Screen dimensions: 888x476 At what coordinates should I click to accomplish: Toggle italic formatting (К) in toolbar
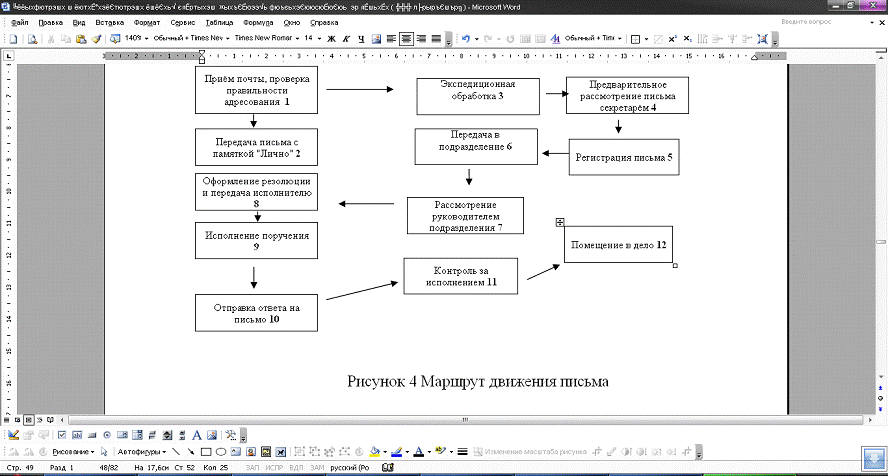tap(344, 39)
